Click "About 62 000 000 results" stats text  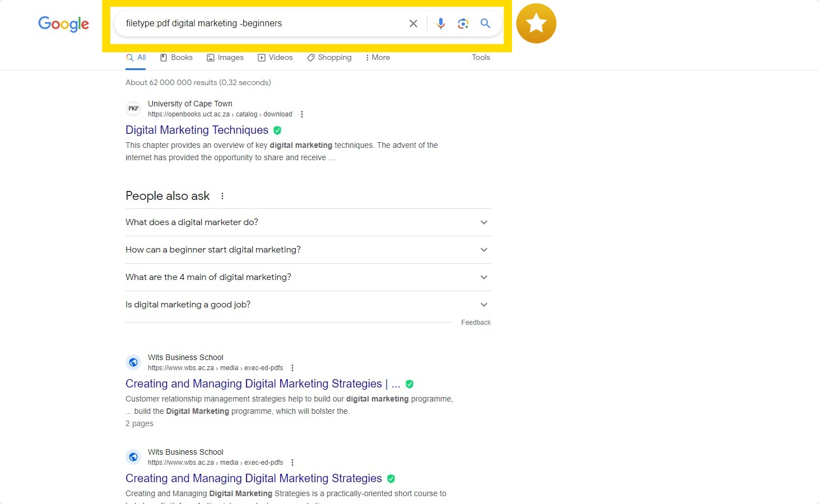198,82
